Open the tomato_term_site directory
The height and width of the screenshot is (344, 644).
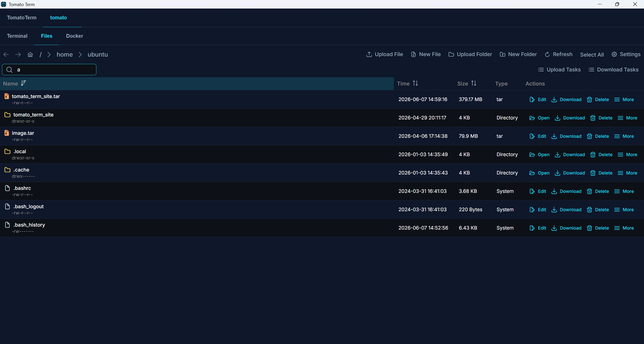click(x=539, y=118)
